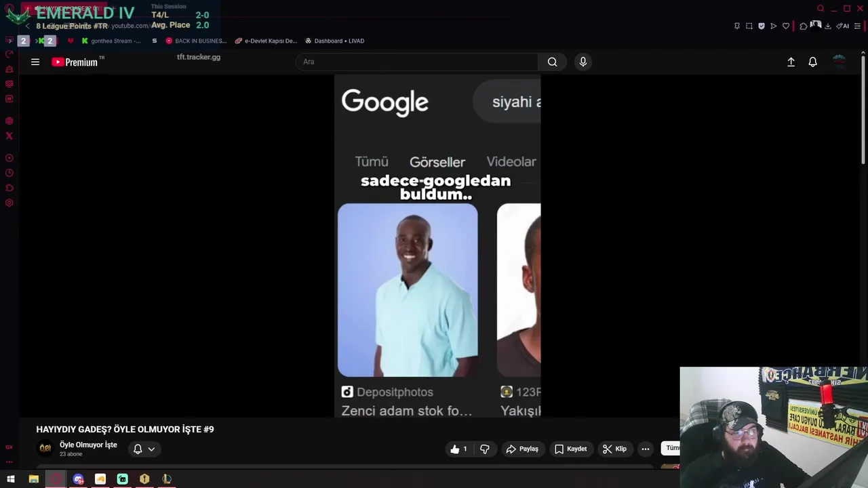Open File Explorer from the taskbar

(33, 479)
